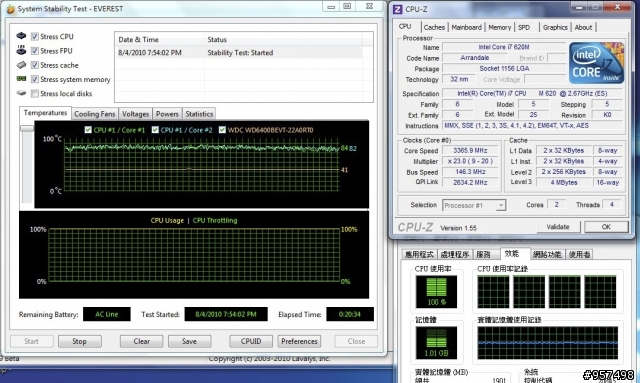This screenshot has height=383, width=640.
Task: Click the Date & Time column header
Action: [159, 40]
